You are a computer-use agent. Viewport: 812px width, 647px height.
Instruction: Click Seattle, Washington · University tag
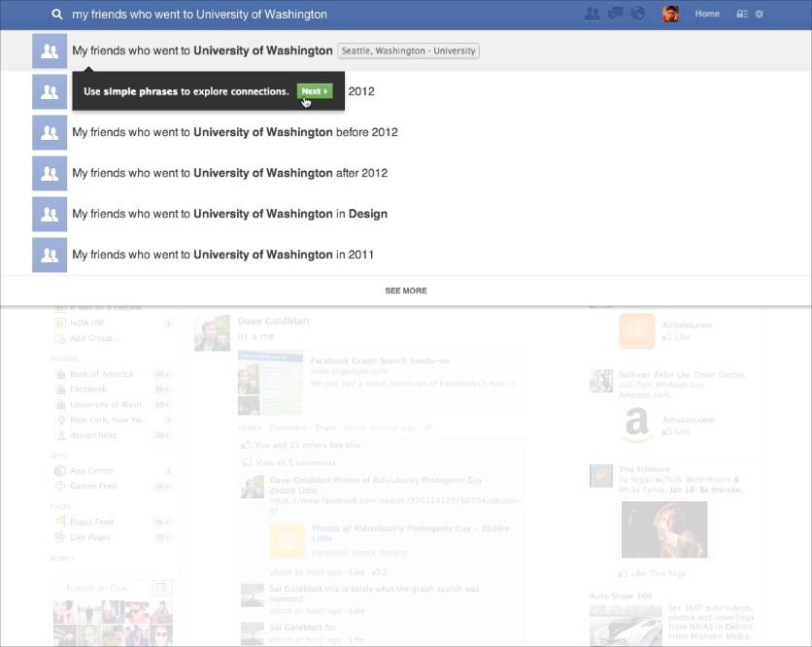pos(408,51)
